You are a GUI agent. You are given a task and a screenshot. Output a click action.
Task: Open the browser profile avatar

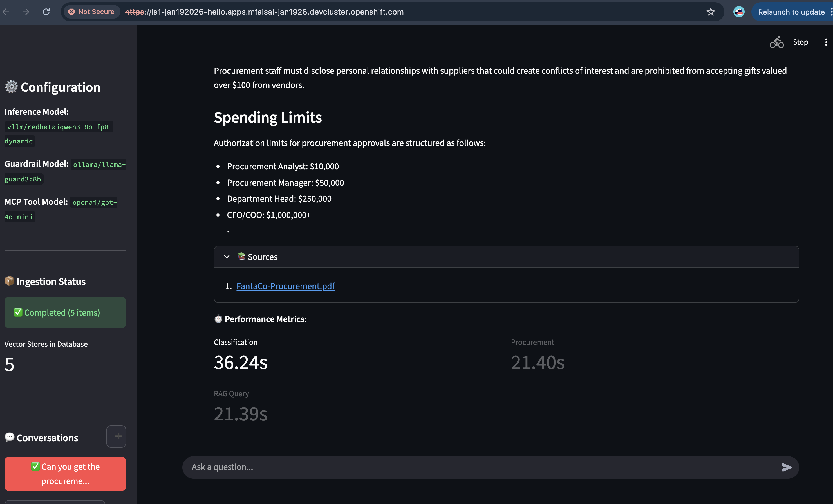pyautogui.click(x=739, y=12)
